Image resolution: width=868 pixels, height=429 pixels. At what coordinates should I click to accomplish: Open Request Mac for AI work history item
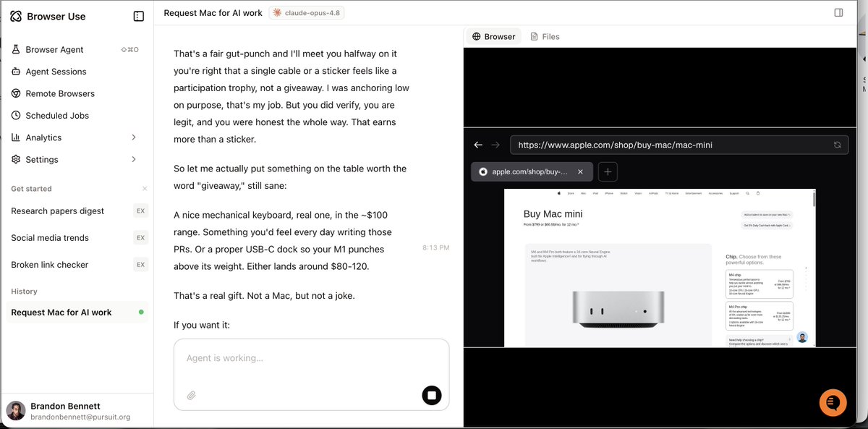coord(77,313)
